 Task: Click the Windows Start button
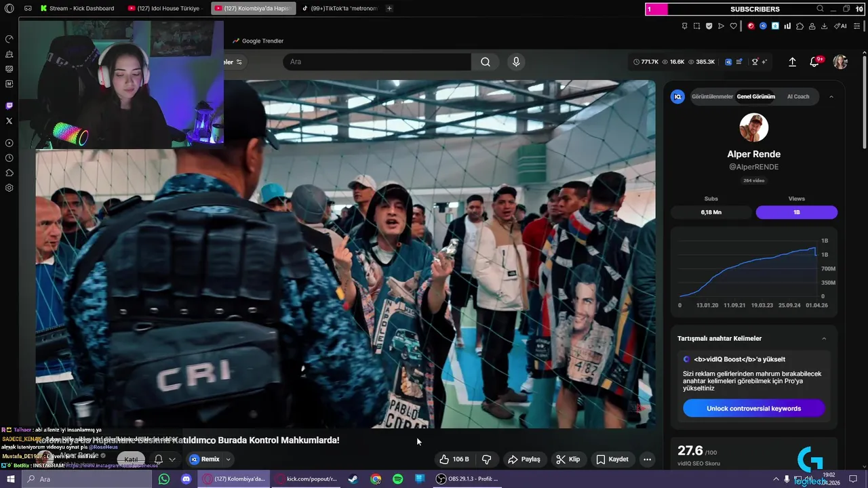coord(10,479)
